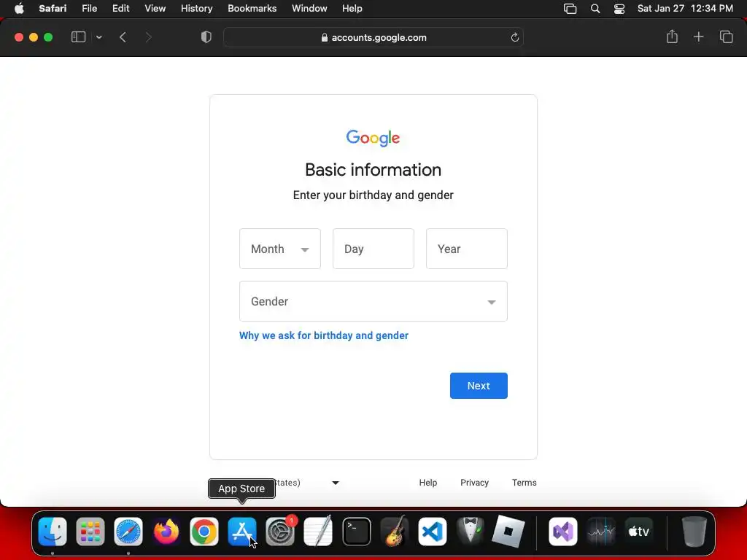The height and width of the screenshot is (560, 747).
Task: Launch Google Chrome from the dock
Action: coord(204,532)
